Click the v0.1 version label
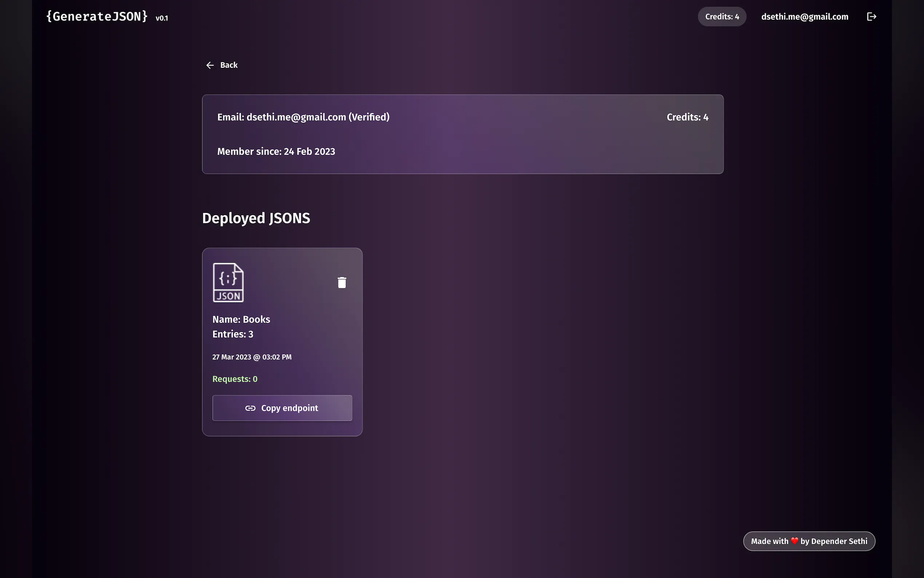The width and height of the screenshot is (924, 578). tap(162, 18)
